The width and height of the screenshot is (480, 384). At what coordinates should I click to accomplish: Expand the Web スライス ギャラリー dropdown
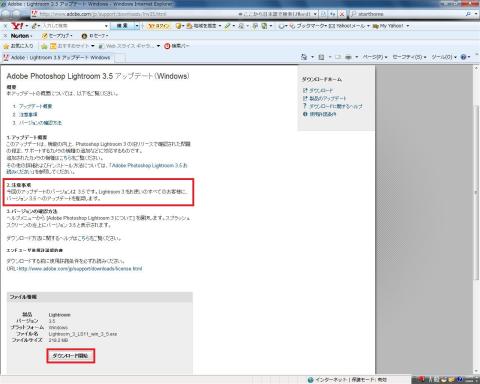point(158,46)
